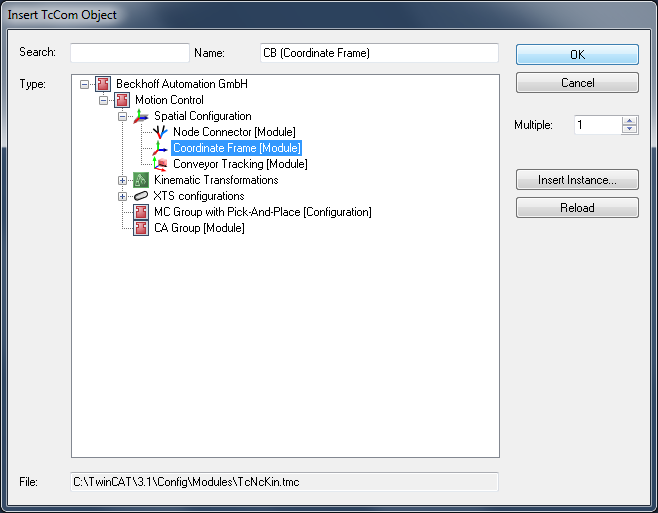Decrease the Multiple value with down arrow
Viewport: 658px width, 513px height.
point(629,130)
